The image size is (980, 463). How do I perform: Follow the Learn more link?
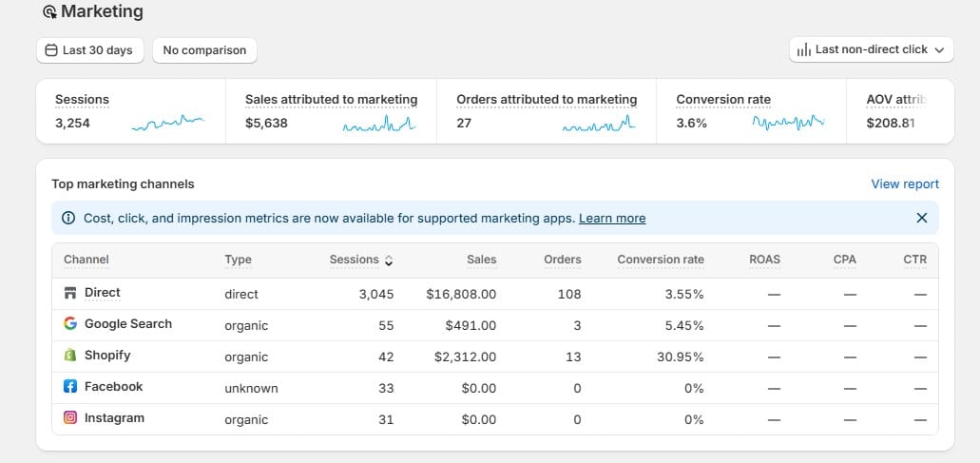(x=612, y=218)
